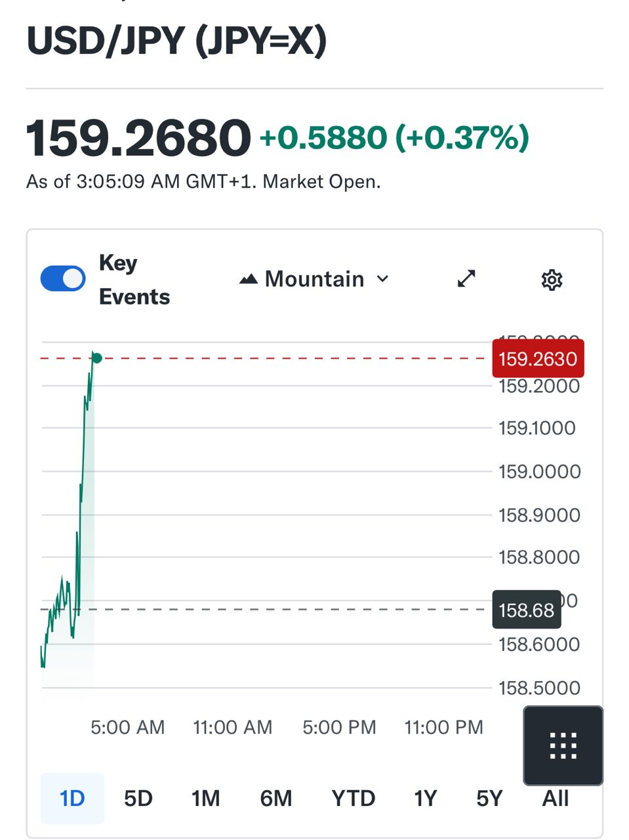
Task: Click the green current price dot marker
Action: [x=97, y=358]
